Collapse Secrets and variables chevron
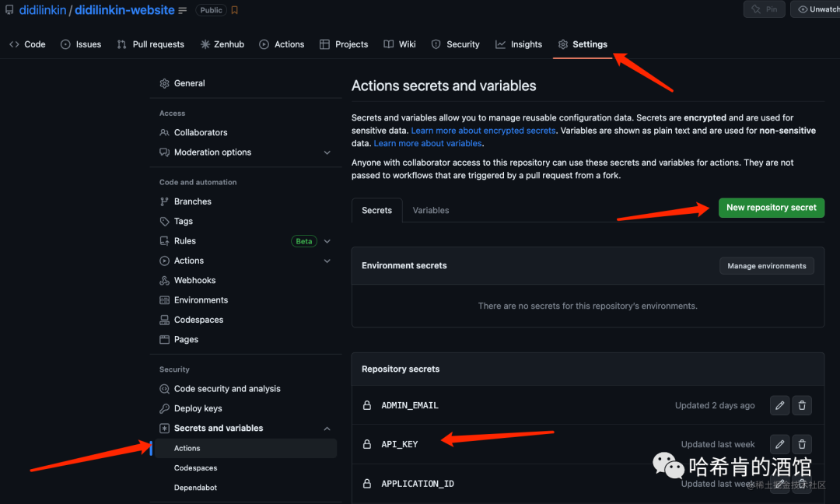 pyautogui.click(x=327, y=429)
